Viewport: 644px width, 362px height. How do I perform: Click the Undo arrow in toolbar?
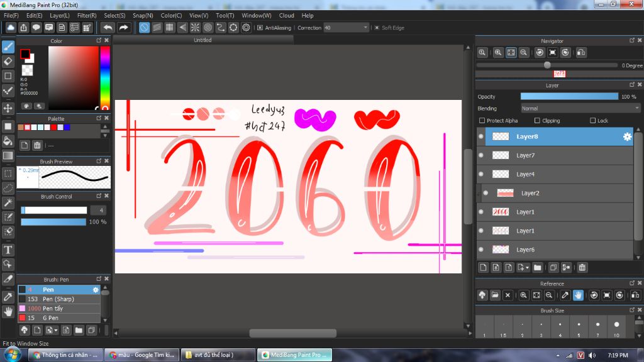coord(108,28)
